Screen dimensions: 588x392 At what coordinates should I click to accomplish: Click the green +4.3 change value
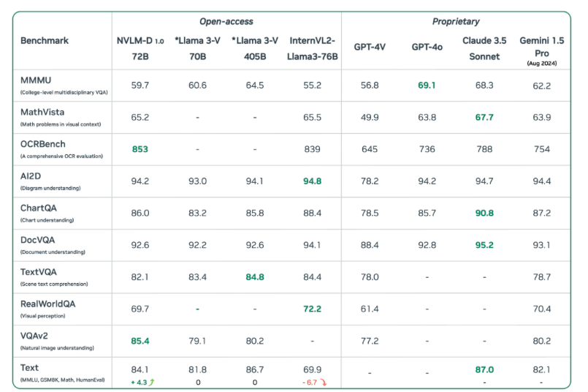coord(137,381)
